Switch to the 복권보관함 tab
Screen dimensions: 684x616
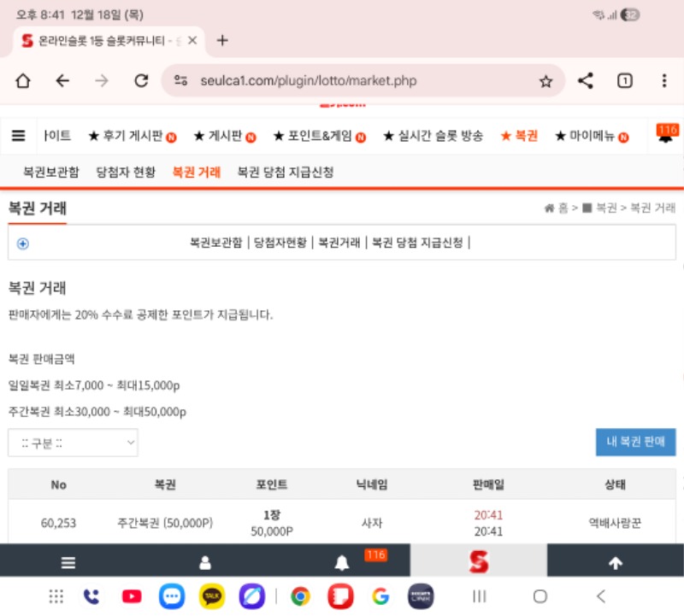(x=51, y=172)
